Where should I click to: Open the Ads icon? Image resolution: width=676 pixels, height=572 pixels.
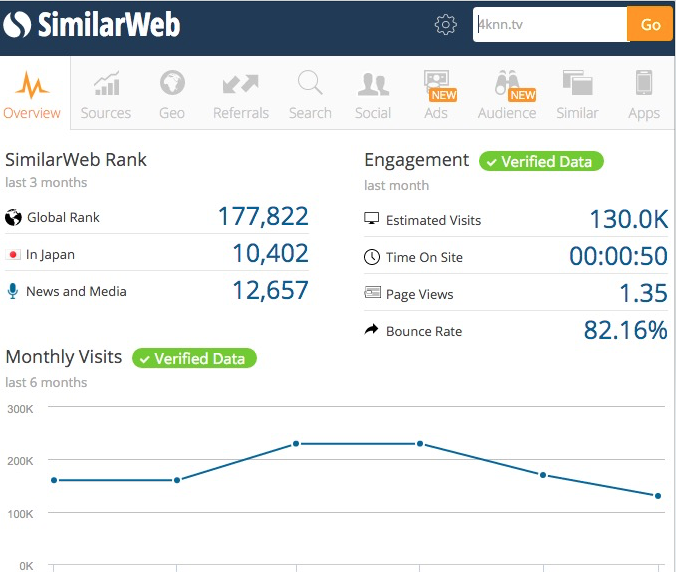tap(436, 81)
